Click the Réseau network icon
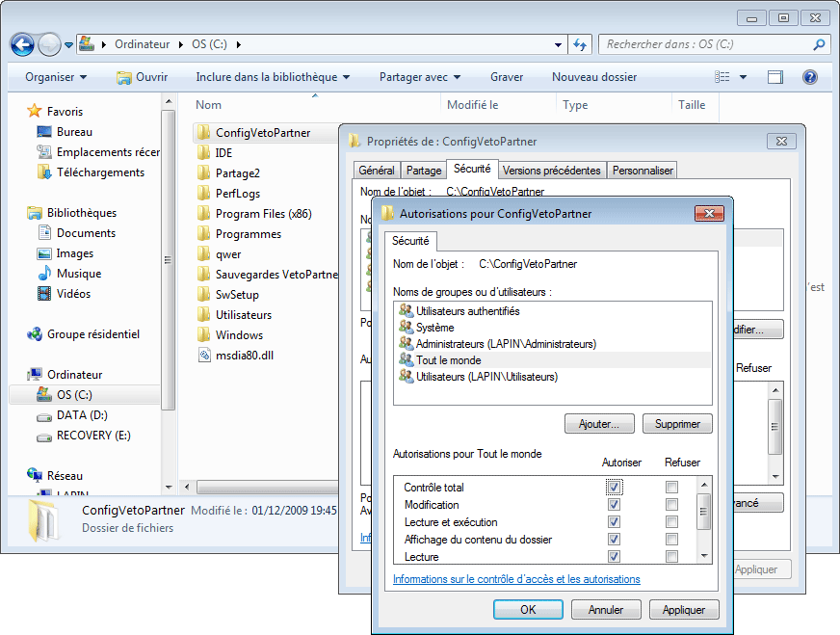The image size is (840, 635). click(35, 475)
